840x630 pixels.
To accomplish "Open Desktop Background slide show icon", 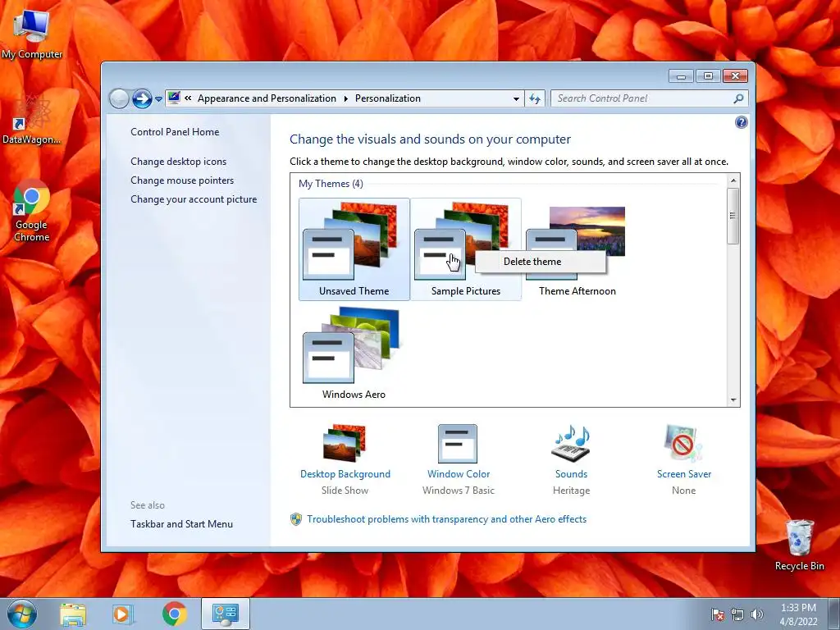I will click(x=345, y=443).
